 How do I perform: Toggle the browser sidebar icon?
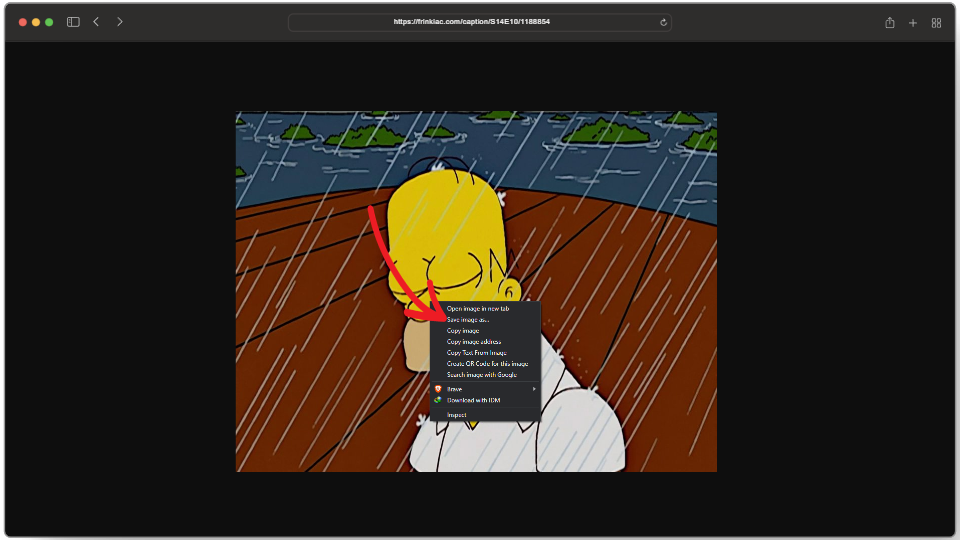click(73, 22)
